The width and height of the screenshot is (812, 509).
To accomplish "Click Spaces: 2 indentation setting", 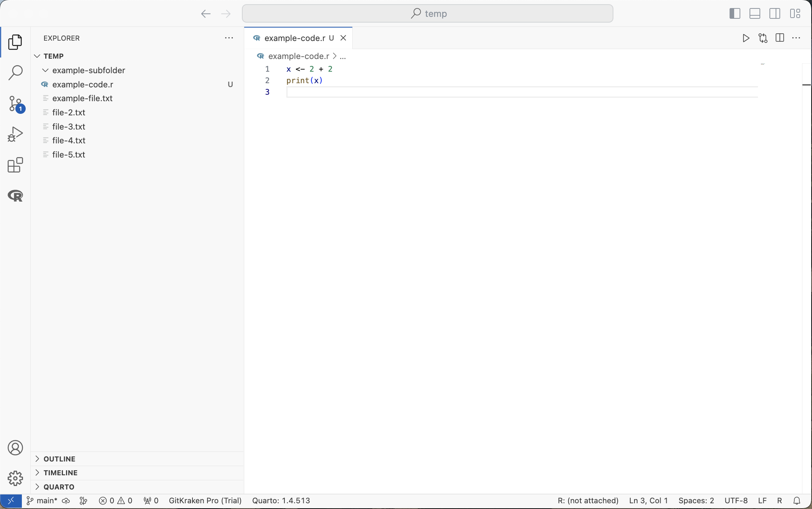I will (696, 501).
